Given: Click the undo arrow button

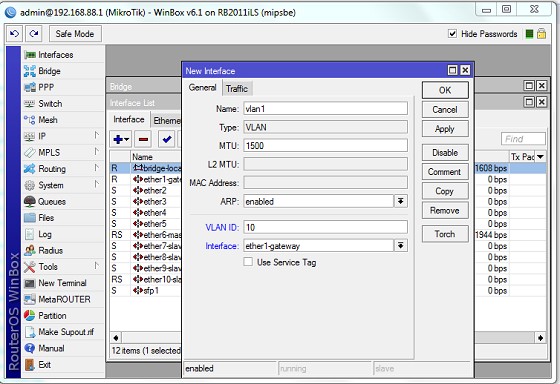Looking at the screenshot, I should [x=14, y=34].
